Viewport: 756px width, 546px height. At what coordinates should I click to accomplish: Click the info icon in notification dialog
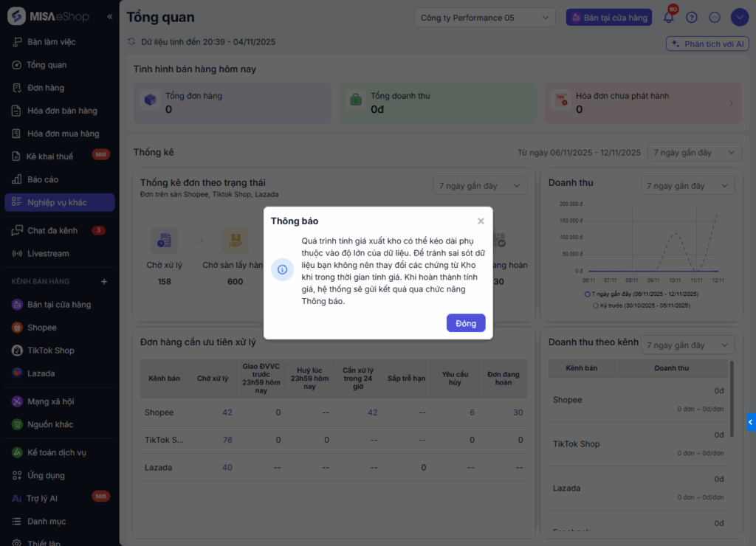(x=282, y=270)
